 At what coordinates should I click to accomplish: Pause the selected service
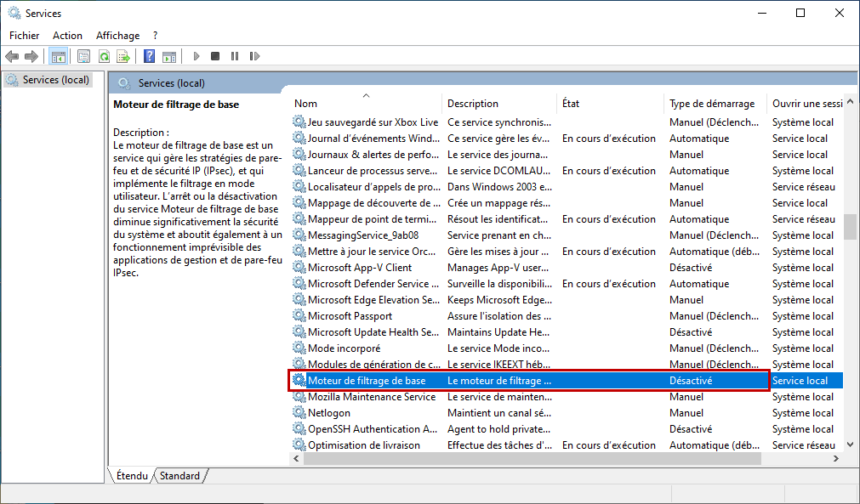click(234, 56)
